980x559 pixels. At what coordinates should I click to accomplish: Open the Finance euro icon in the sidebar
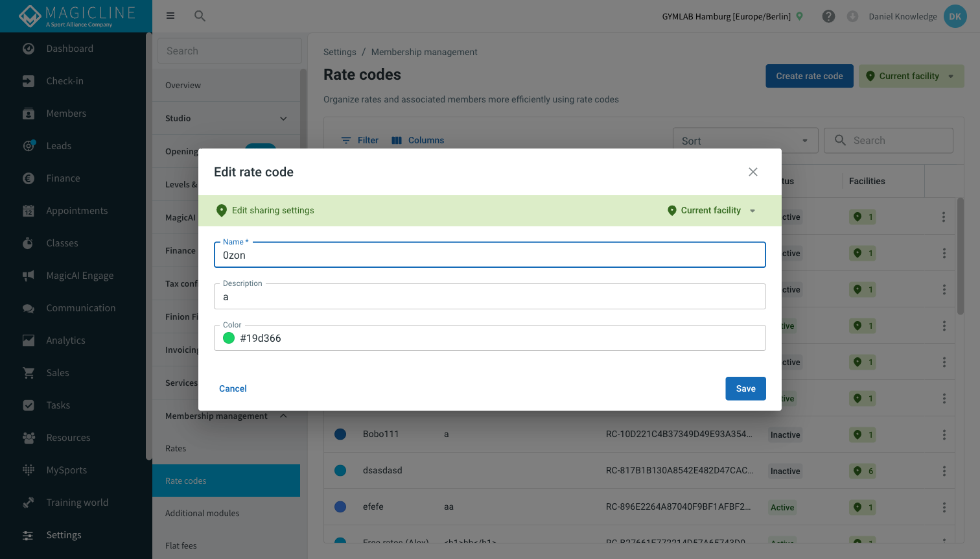(29, 178)
